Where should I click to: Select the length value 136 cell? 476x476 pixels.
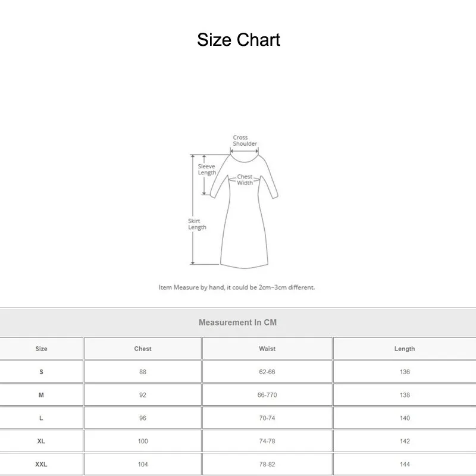click(x=405, y=372)
